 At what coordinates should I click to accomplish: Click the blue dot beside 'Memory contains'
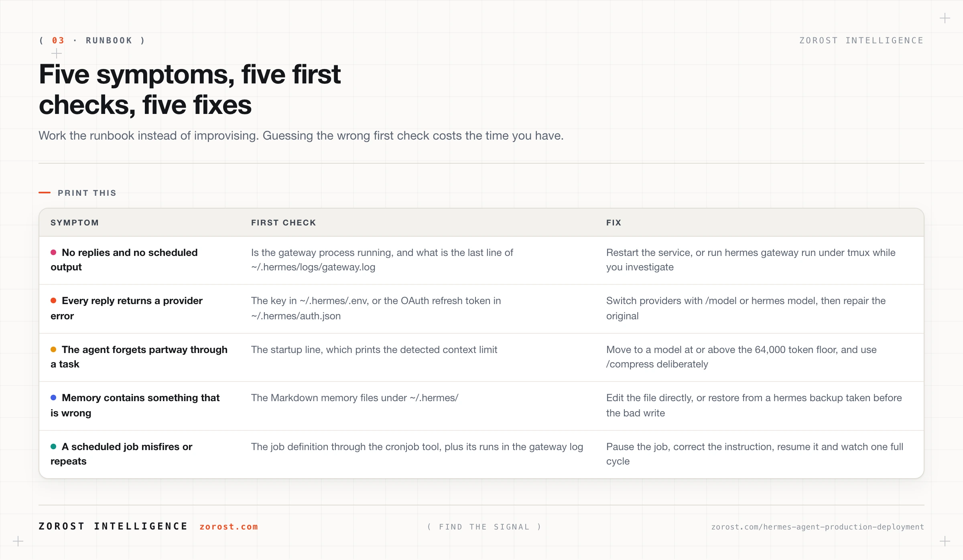pos(53,398)
